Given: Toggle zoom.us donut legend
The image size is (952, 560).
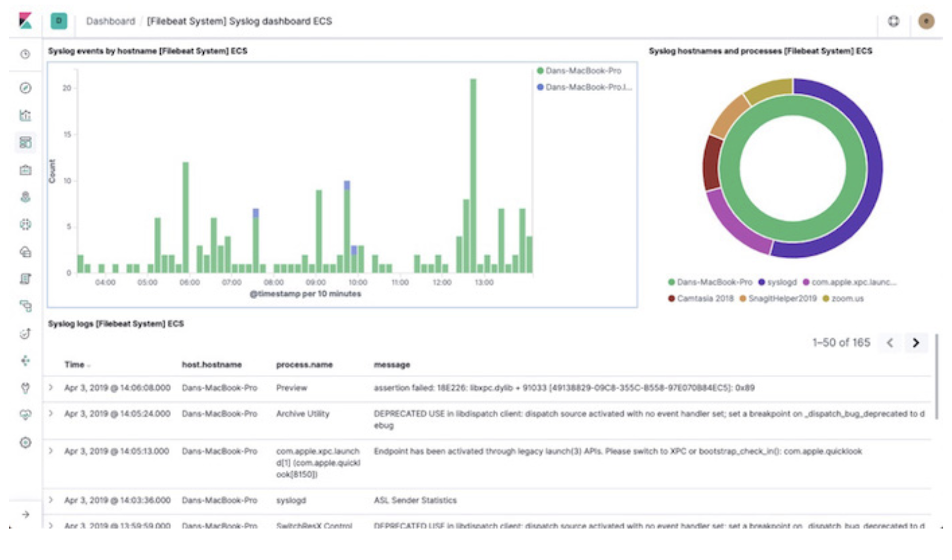Looking at the screenshot, I should pos(843,298).
